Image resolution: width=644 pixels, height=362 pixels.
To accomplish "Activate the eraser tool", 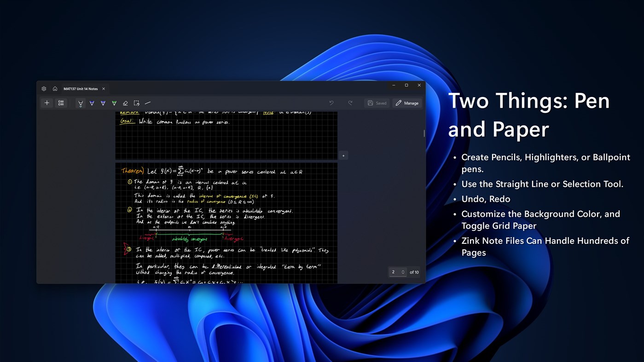I will [125, 103].
